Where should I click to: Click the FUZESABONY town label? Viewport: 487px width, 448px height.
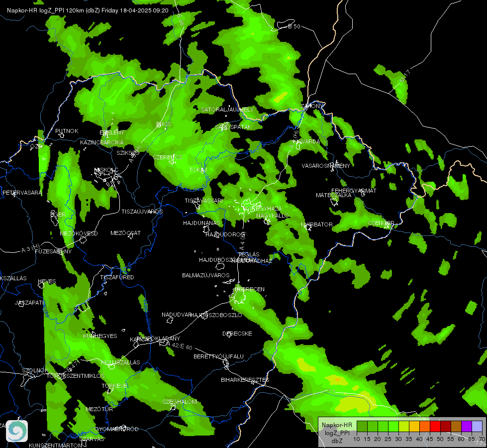[53, 251]
